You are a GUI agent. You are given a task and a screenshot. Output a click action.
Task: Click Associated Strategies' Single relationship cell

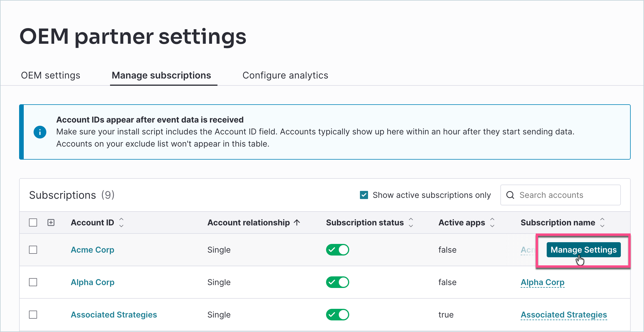pyautogui.click(x=219, y=315)
